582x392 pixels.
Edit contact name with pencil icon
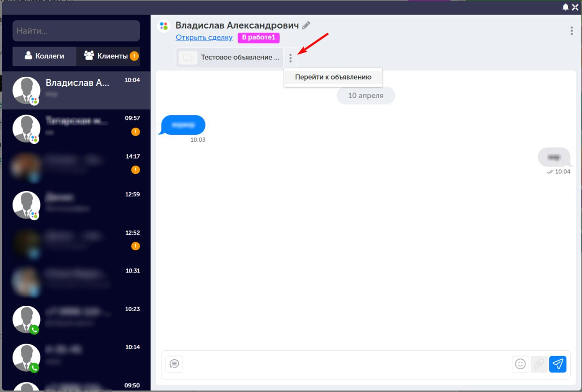pyautogui.click(x=306, y=25)
